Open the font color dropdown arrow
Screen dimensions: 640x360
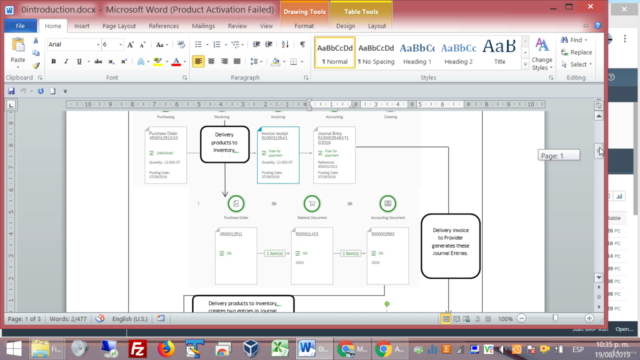(x=185, y=62)
